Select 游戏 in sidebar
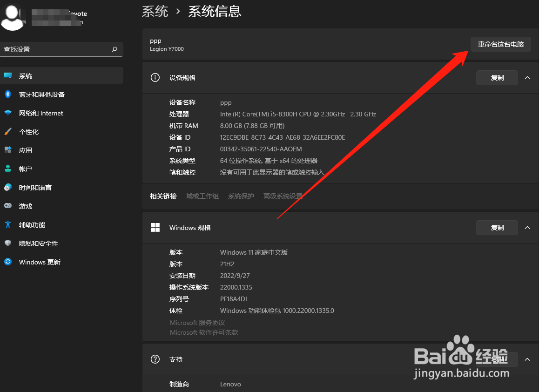Screen dimensions: 539x392 61,206
